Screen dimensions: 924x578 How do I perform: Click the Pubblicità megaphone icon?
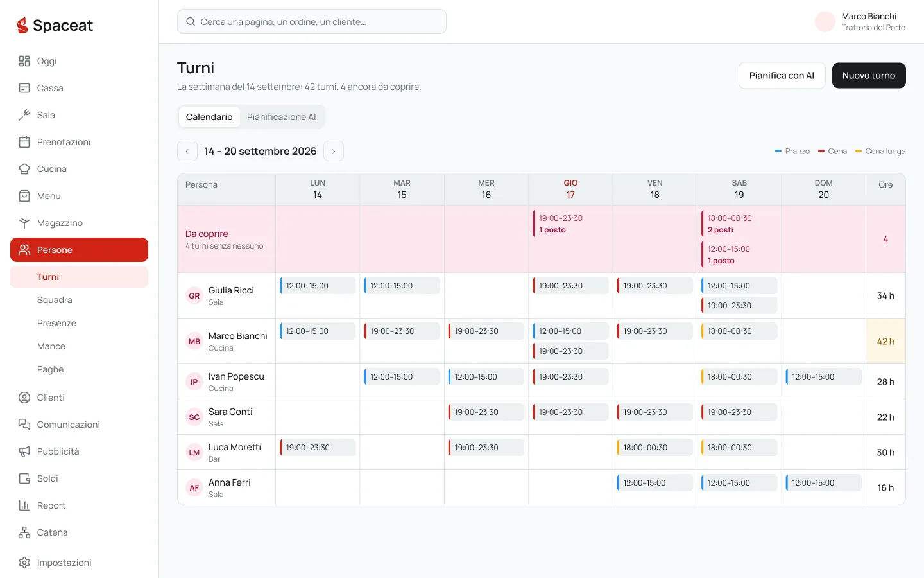pos(24,451)
